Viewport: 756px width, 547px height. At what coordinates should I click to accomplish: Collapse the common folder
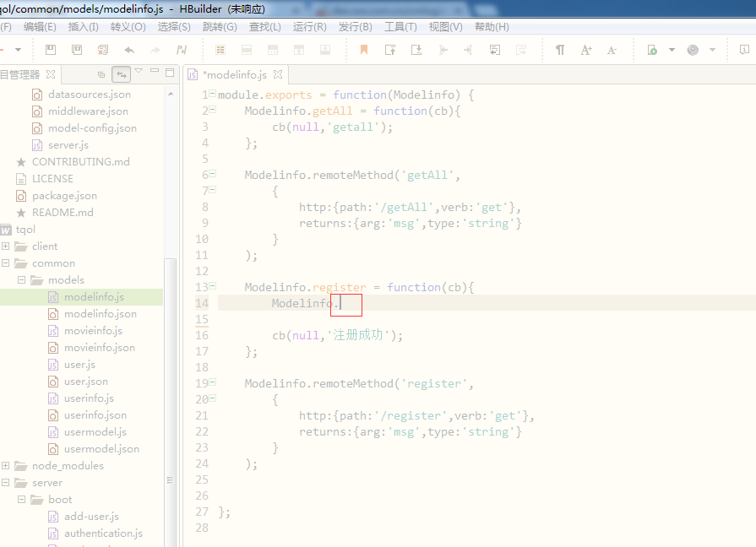7,263
